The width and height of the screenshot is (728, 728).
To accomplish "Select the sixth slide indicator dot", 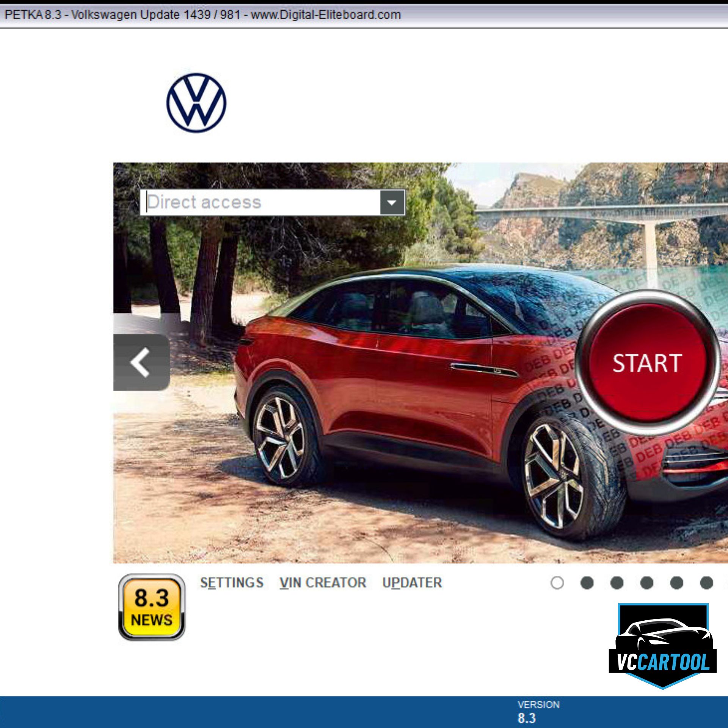I will coord(706,583).
